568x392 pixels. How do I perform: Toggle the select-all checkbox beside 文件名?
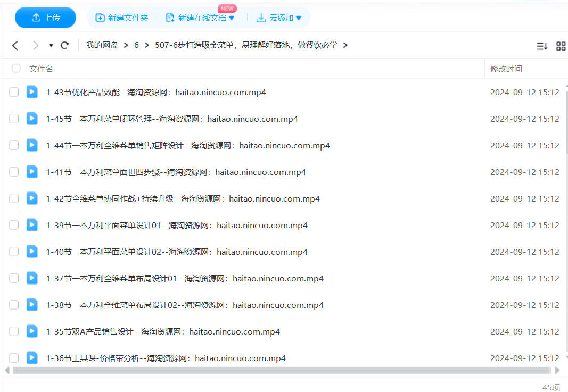[x=16, y=69]
